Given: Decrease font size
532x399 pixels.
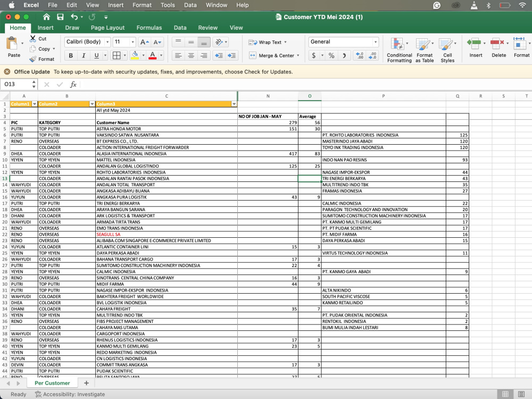Looking at the screenshot, I should coord(157,42).
